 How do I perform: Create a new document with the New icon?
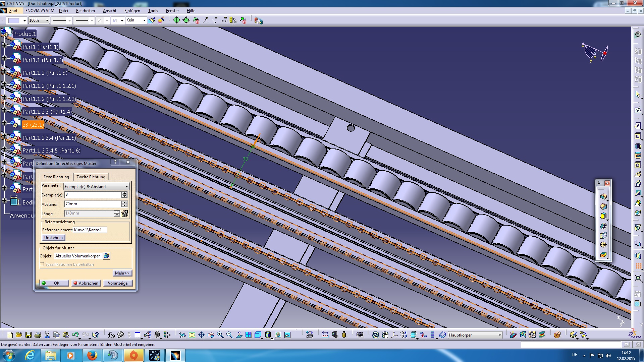pos(10,335)
